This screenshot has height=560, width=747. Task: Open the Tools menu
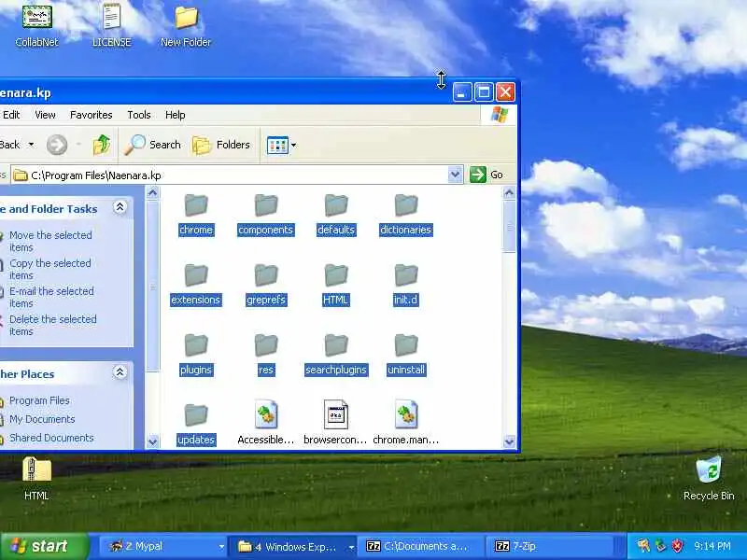[138, 115]
